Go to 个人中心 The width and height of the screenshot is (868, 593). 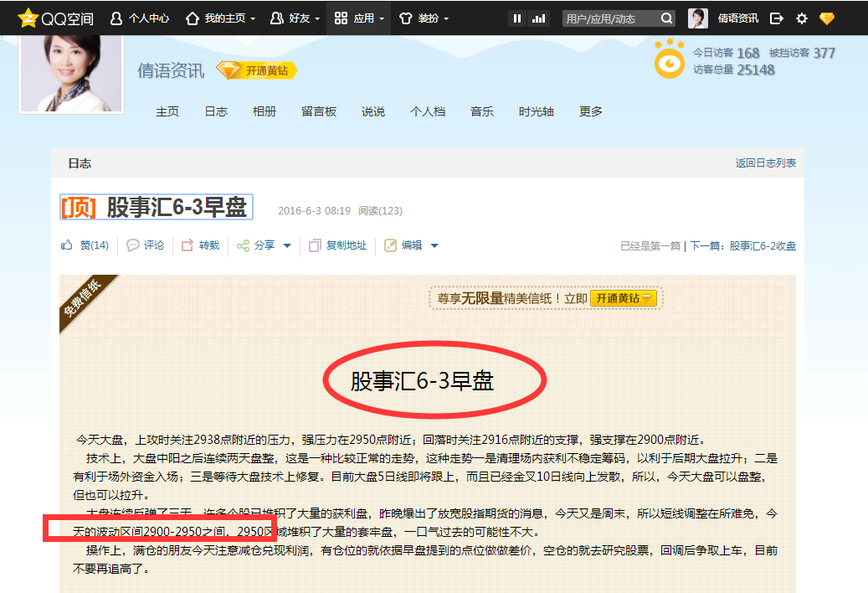[140, 18]
